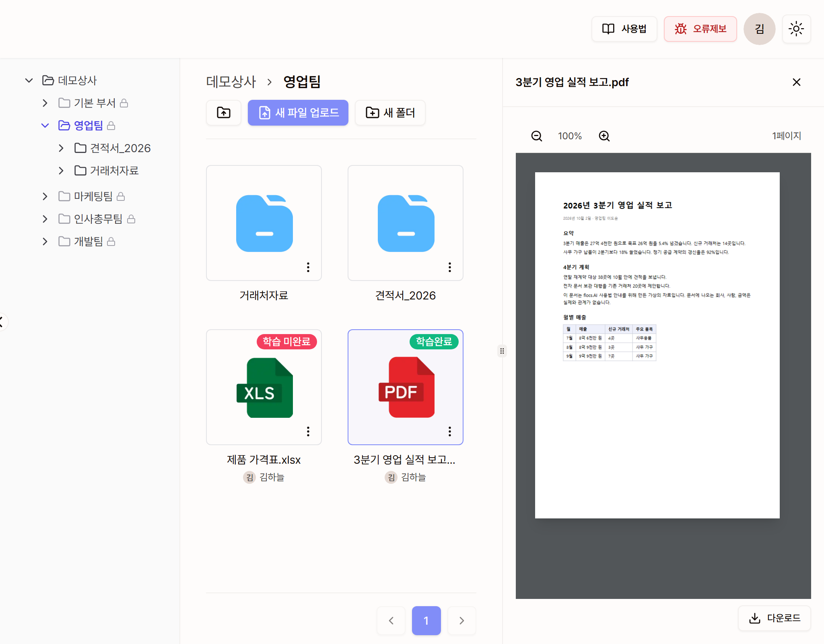Expand the 마케팅팀 tree node

(45, 196)
